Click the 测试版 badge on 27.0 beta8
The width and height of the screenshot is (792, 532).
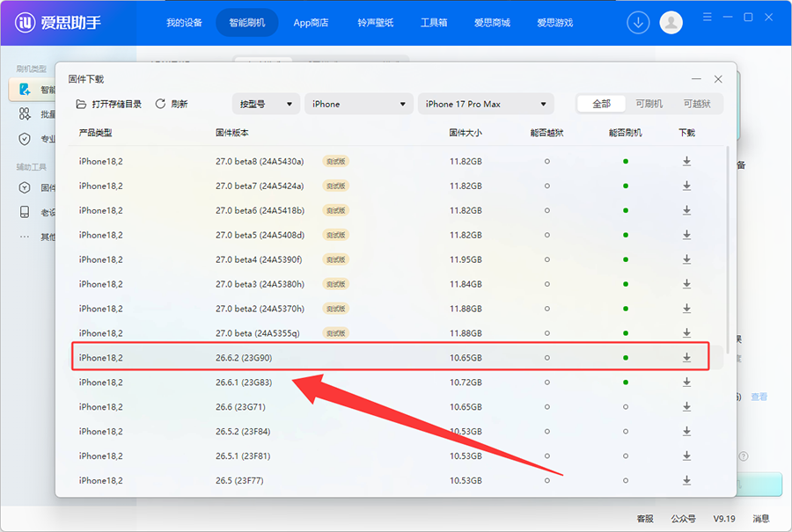coord(336,162)
